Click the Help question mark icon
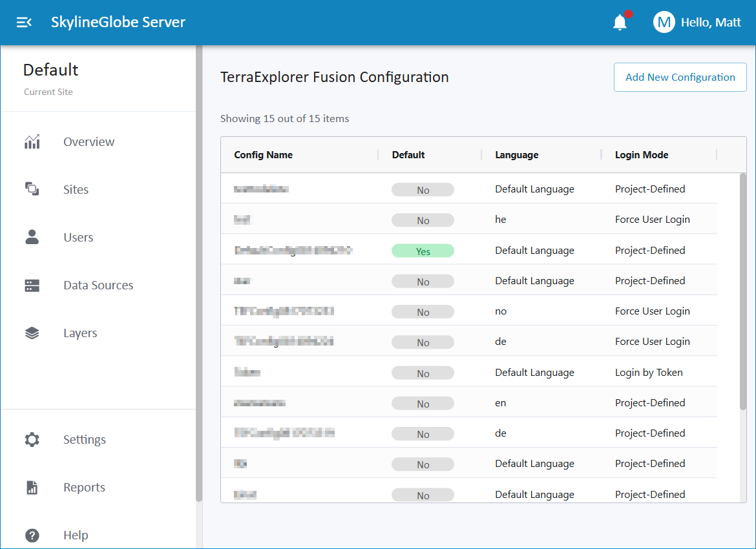Image resolution: width=756 pixels, height=549 pixels. (32, 535)
